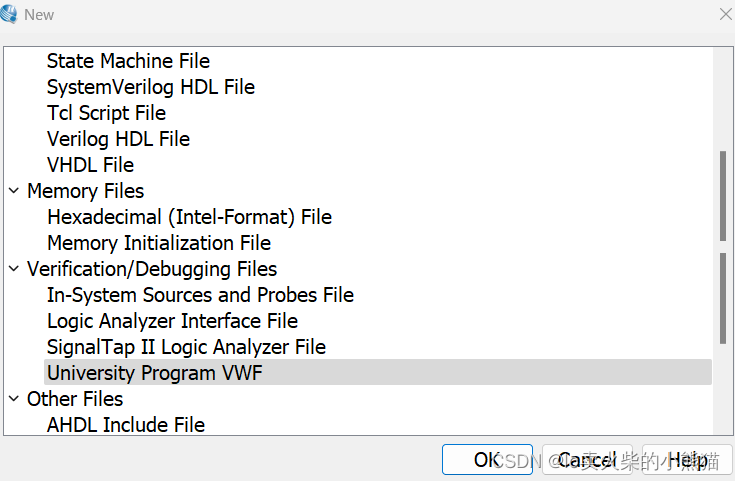Select University Program VWF entry
Image resolution: width=735 pixels, height=481 pixels.
[x=155, y=373]
